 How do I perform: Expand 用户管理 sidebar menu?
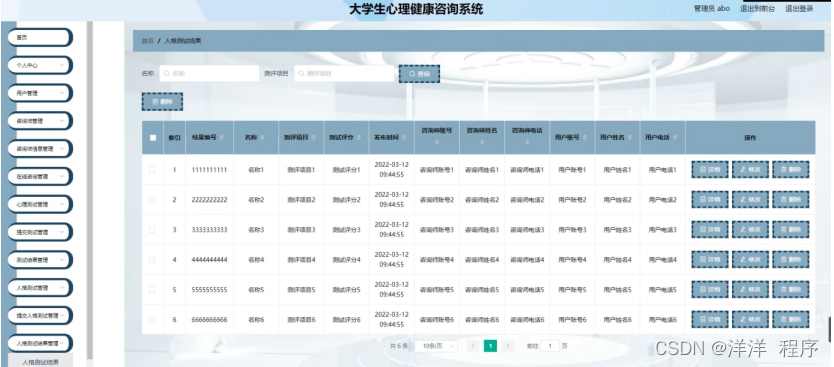[39, 93]
